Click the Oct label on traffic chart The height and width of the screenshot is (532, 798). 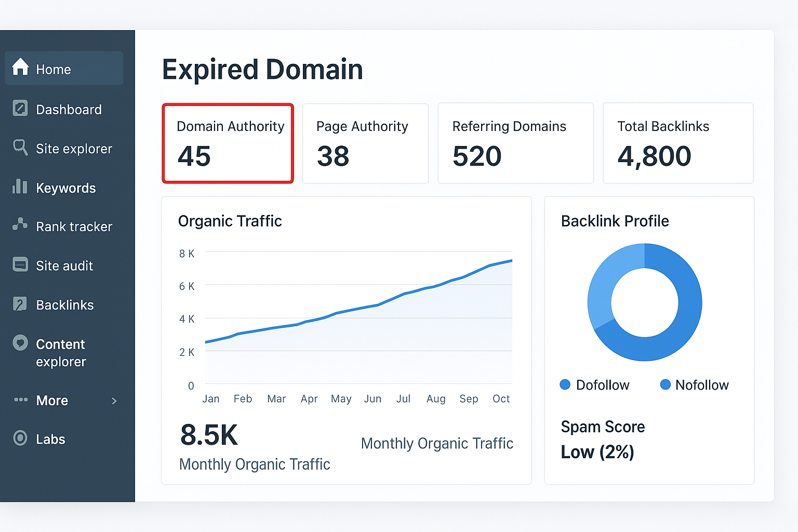point(501,398)
